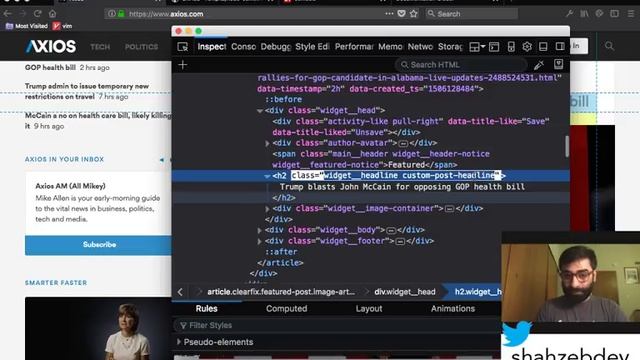Click the browser home icon
The image size is (640, 360).
click(52, 13)
